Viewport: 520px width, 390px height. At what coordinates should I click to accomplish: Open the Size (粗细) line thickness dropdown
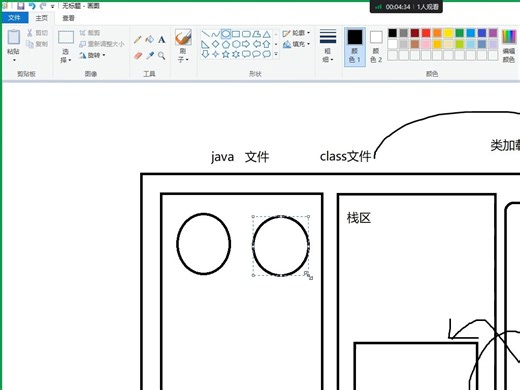328,46
